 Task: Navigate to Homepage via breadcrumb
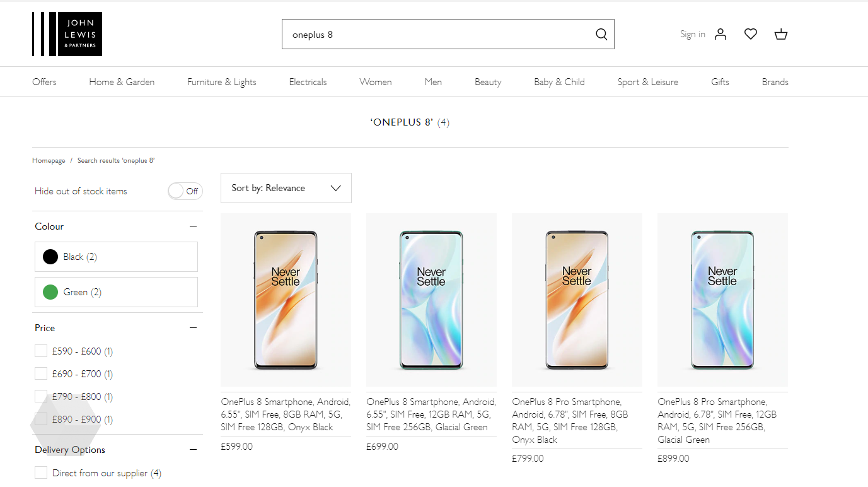49,160
